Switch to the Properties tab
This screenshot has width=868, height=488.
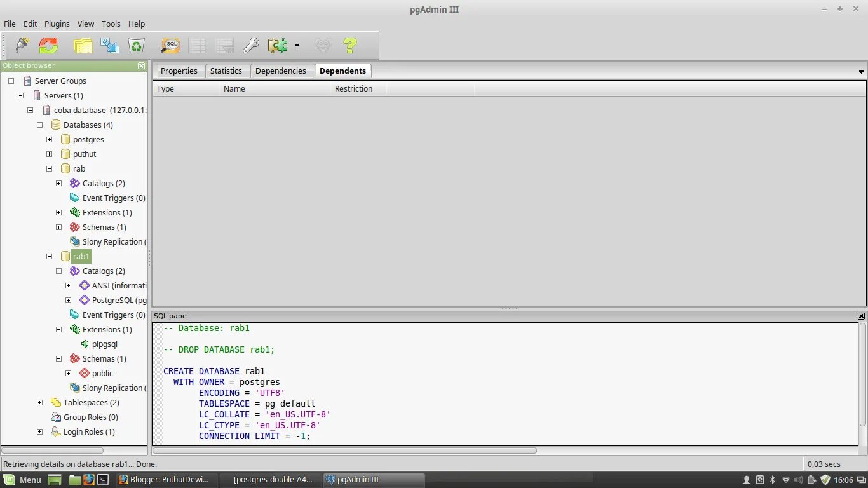point(179,71)
